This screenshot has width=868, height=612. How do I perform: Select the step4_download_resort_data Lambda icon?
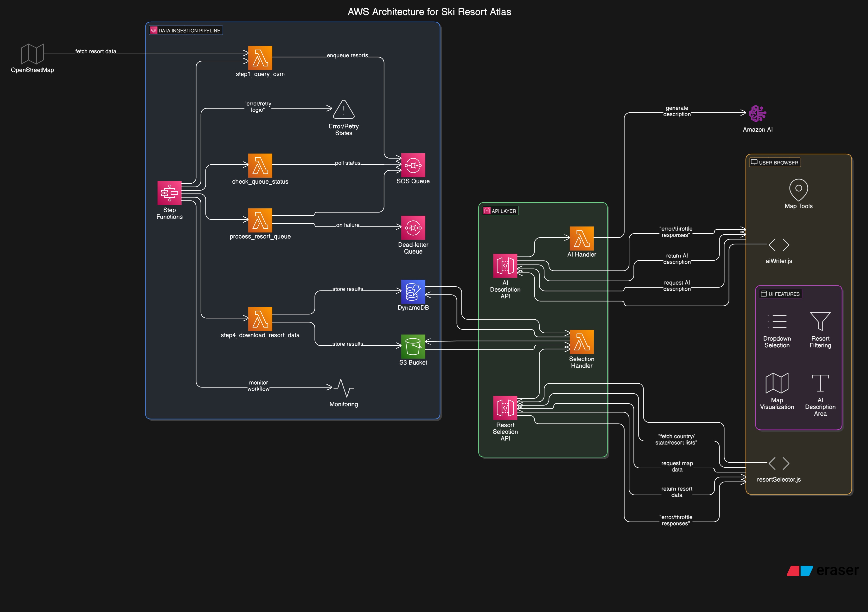coord(260,319)
